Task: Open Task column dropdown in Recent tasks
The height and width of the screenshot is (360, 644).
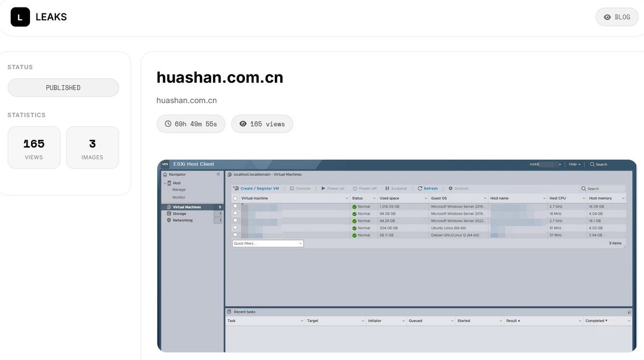Action: [x=302, y=321]
